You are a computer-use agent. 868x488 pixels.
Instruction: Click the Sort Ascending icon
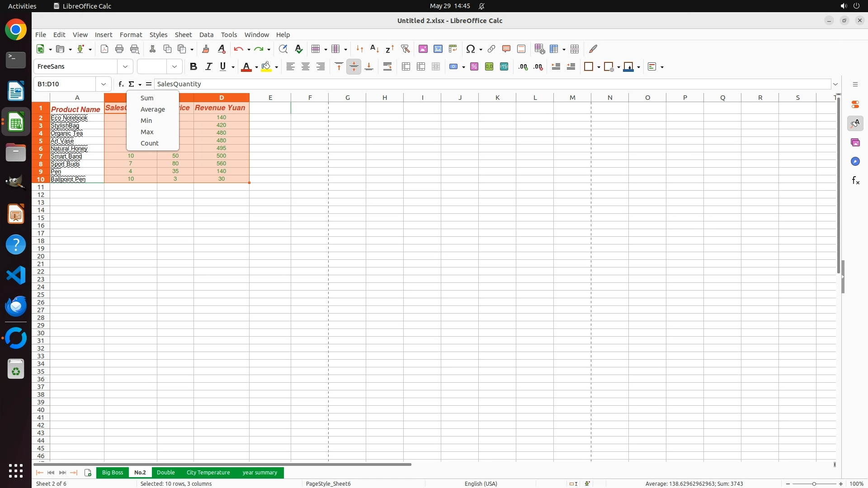click(374, 49)
